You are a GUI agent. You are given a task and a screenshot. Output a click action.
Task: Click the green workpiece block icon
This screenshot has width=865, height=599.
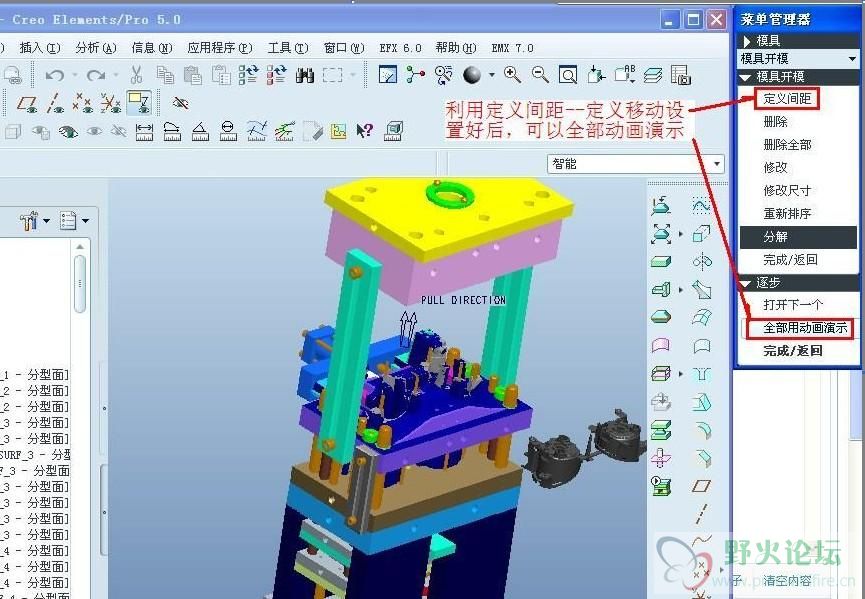click(x=660, y=261)
